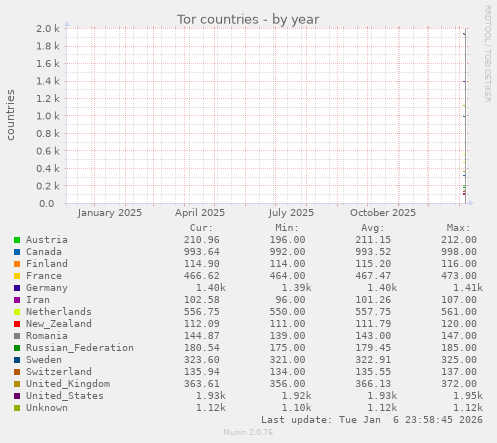Image resolution: width=497 pixels, height=443 pixels.
Task: Select the Finland legend label
Action: tap(47, 264)
